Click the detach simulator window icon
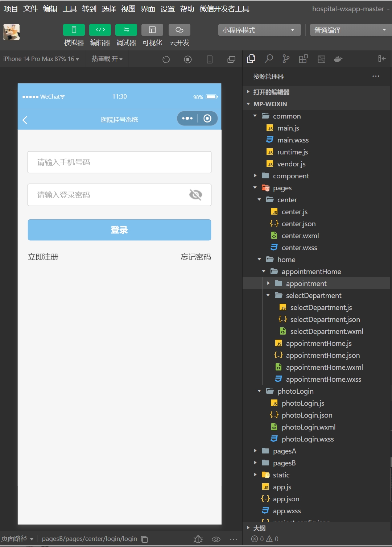 point(231,59)
